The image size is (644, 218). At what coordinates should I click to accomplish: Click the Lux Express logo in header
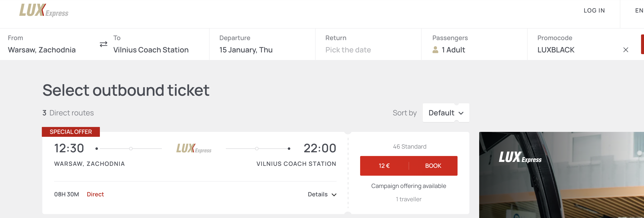pos(44,11)
